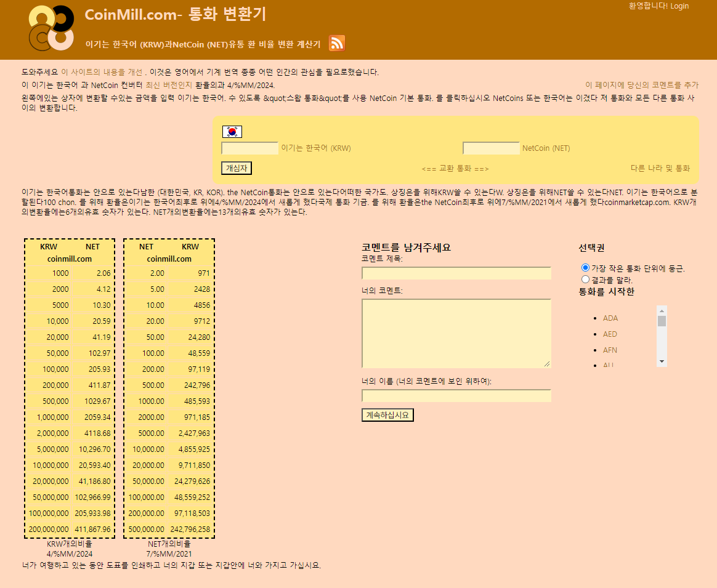717x588 pixels.
Task: Click the scrollbar down arrow in currency list
Action: pyautogui.click(x=661, y=361)
